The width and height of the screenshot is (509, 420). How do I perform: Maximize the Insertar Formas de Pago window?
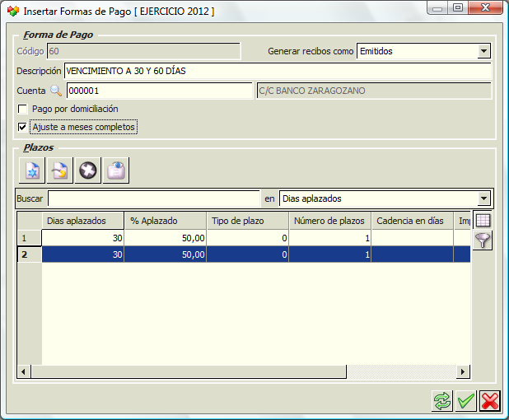click(458, 8)
